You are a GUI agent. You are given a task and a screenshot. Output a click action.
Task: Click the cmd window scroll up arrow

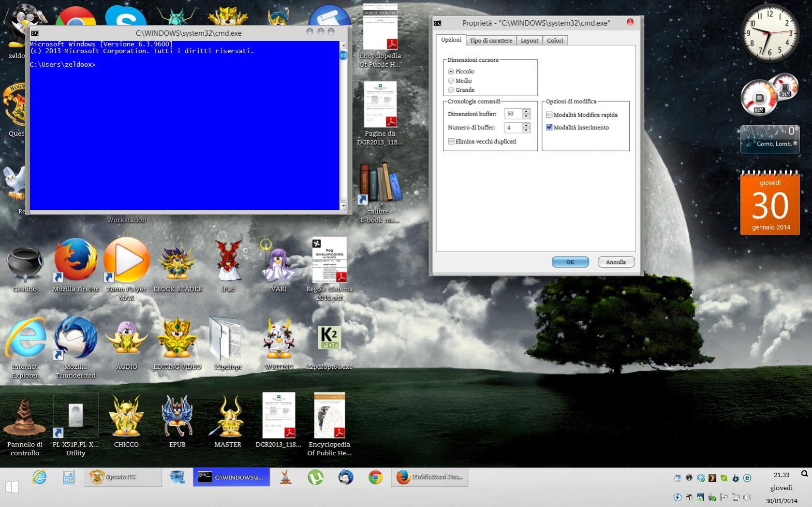[343, 45]
